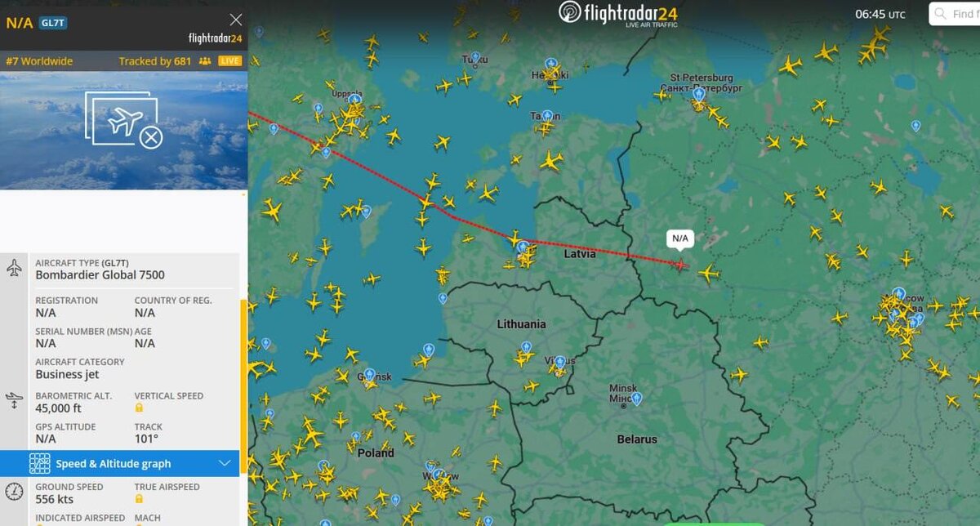Viewport: 980px width, 526px height.
Task: Click the no-photo aircraft placeholder icon
Action: click(x=123, y=123)
